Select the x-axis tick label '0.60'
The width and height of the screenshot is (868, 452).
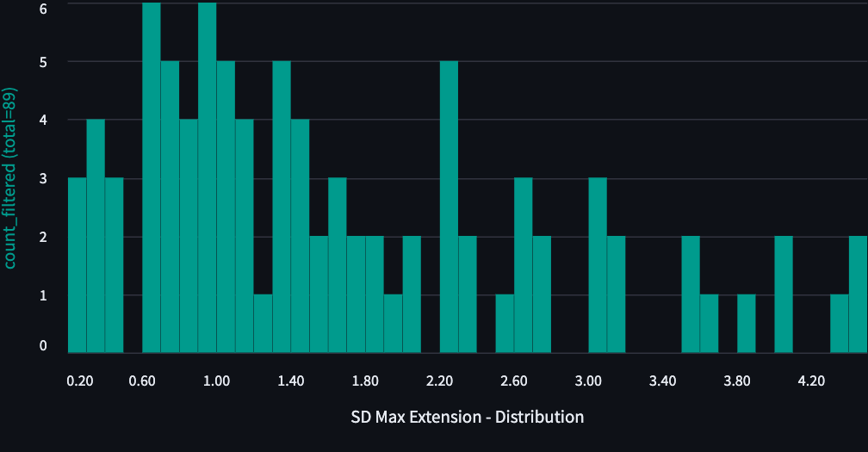142,381
